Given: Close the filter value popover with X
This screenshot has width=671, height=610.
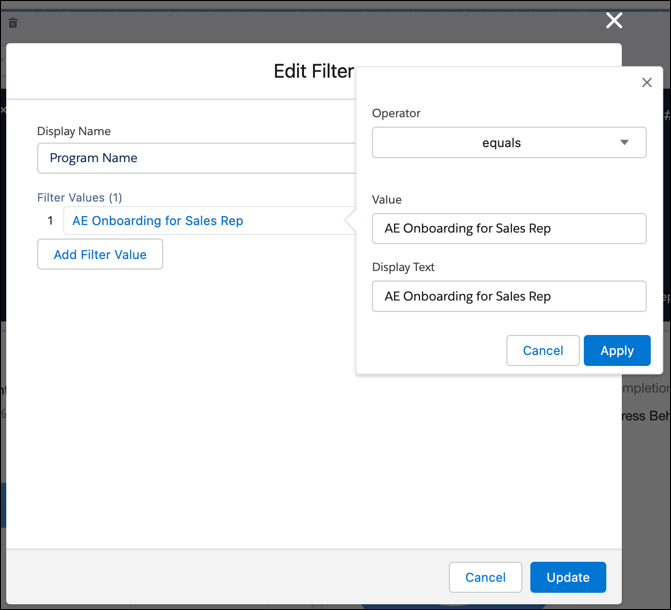Looking at the screenshot, I should (x=647, y=83).
